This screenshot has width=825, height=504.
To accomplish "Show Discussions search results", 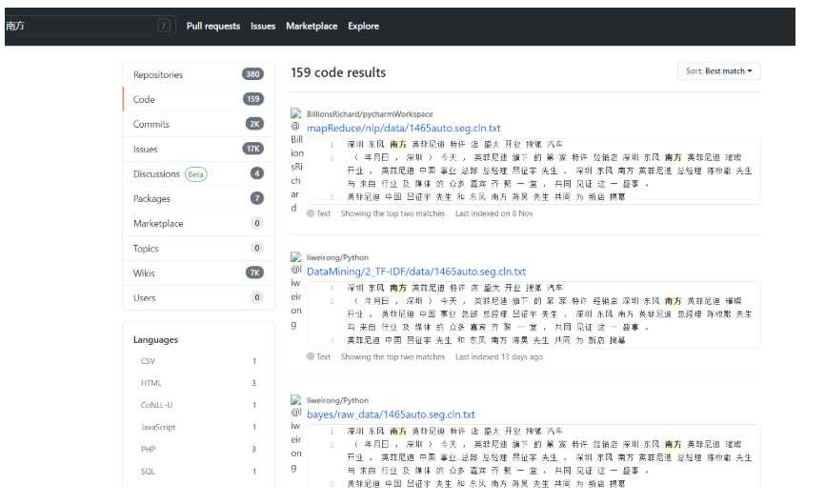I will (x=198, y=173).
